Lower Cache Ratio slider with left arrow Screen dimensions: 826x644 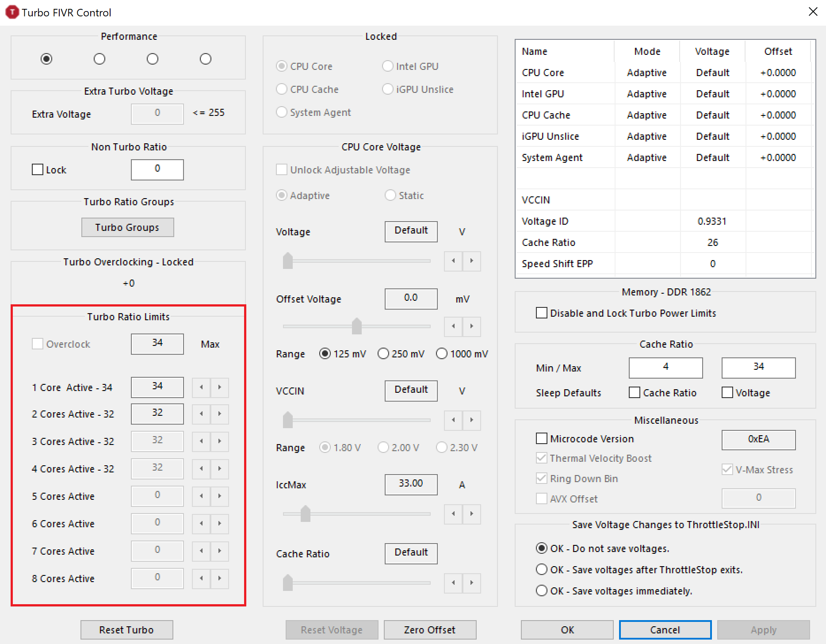click(x=453, y=583)
